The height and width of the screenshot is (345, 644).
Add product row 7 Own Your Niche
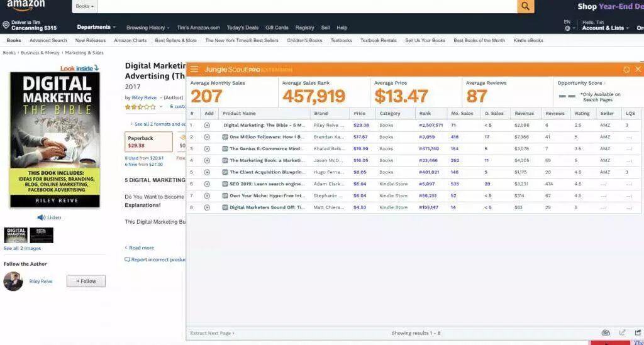click(x=207, y=195)
